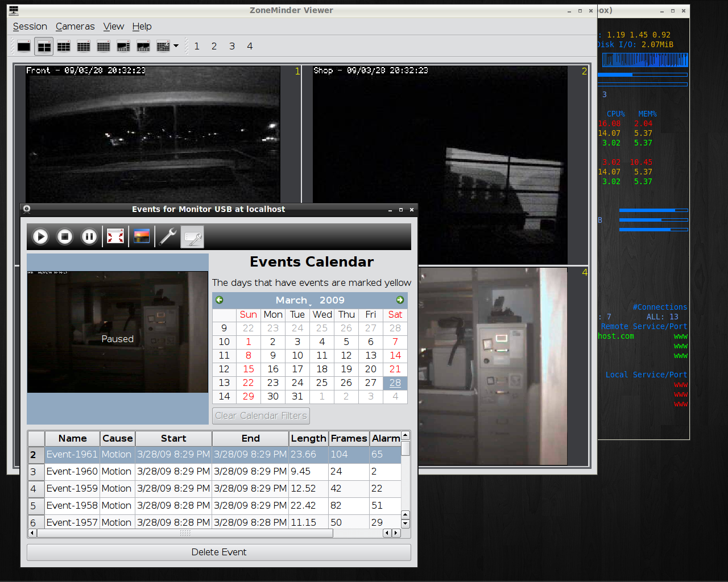Screen dimensions: 728x582
Task: Click the Shop camera feed
Action: pyautogui.click(x=440, y=165)
